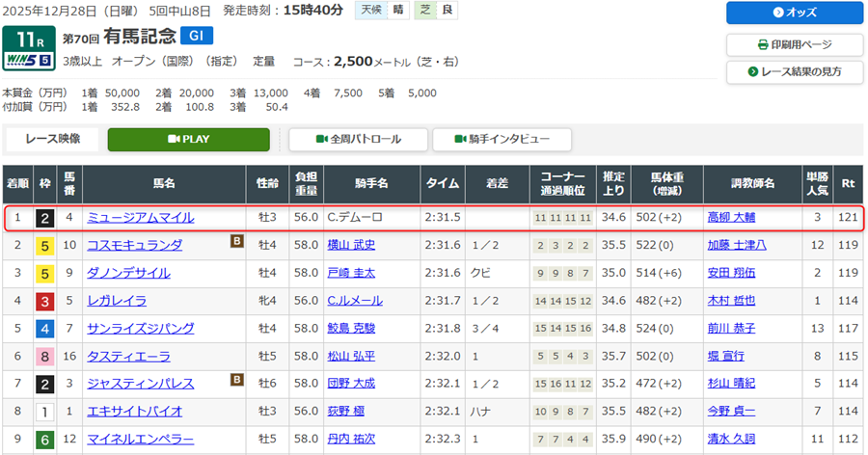Open jockey 松山 弘平 link
This screenshot has height=455, width=868.
pos(351,356)
